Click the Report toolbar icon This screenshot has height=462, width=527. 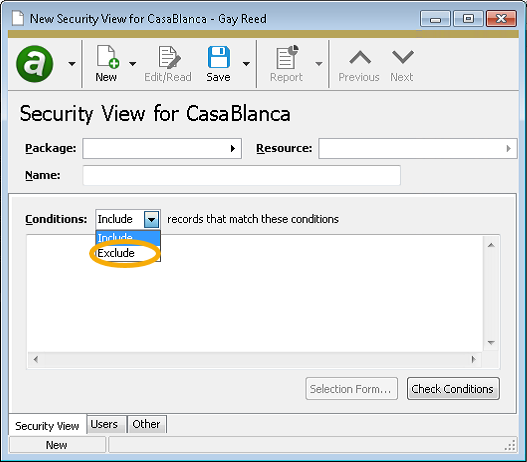click(287, 57)
